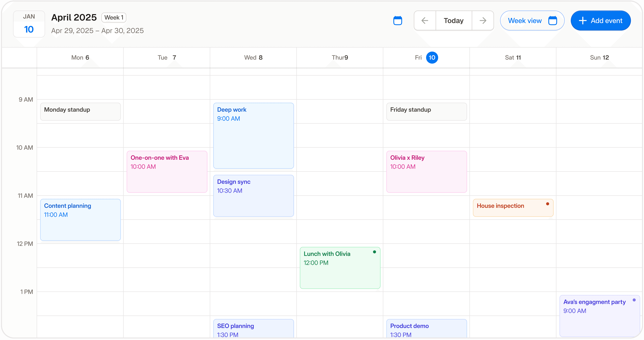Select the One-on-one with Eva event
The height and width of the screenshot is (340, 644).
click(x=167, y=172)
